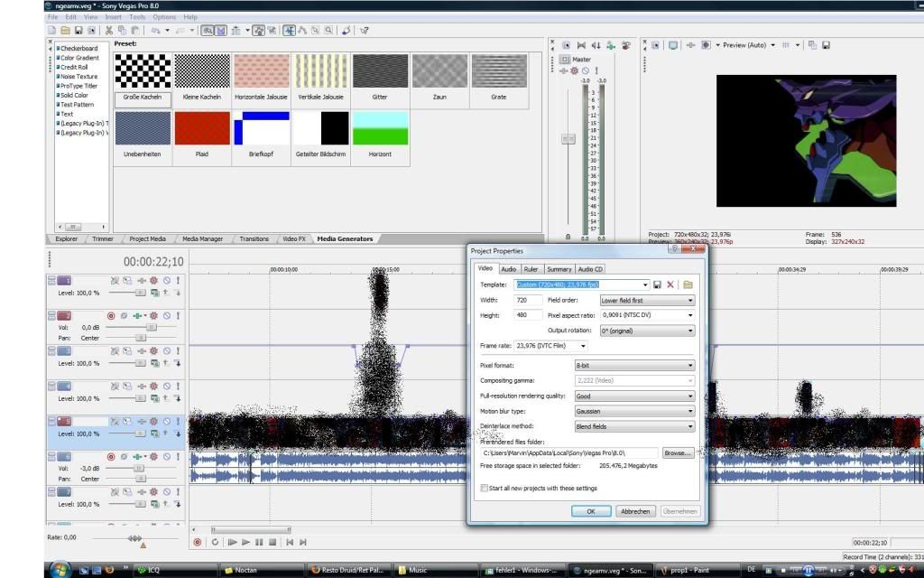Open the Tools menu
The height and width of the screenshot is (578, 924).
[137, 17]
